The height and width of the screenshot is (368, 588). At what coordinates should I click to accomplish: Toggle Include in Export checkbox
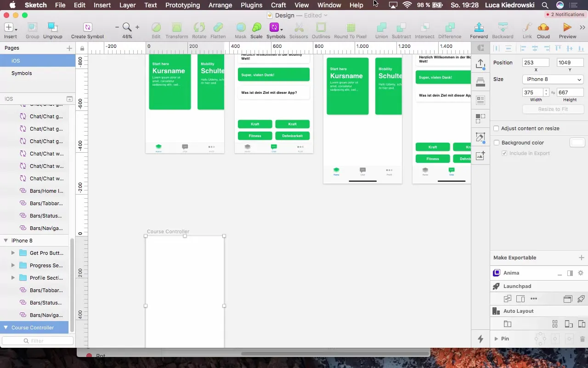click(505, 153)
